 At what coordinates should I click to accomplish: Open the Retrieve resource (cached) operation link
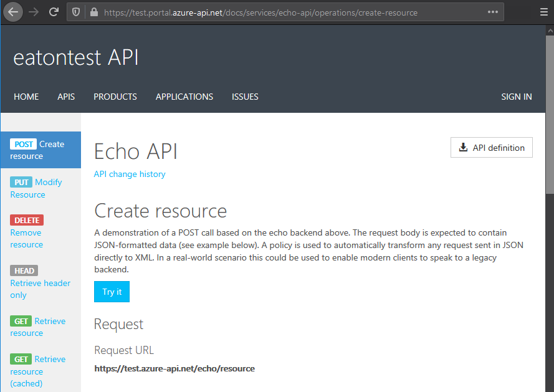(x=38, y=371)
